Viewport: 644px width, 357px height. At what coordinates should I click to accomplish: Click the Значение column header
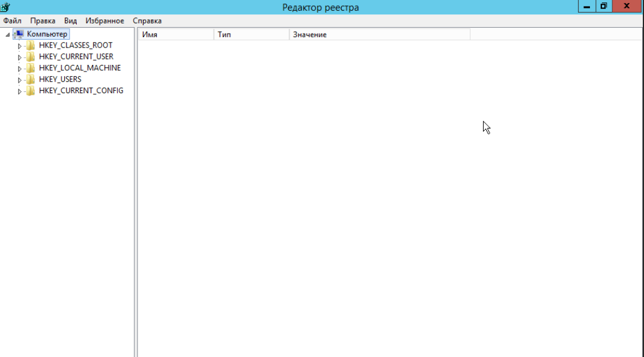click(x=379, y=35)
